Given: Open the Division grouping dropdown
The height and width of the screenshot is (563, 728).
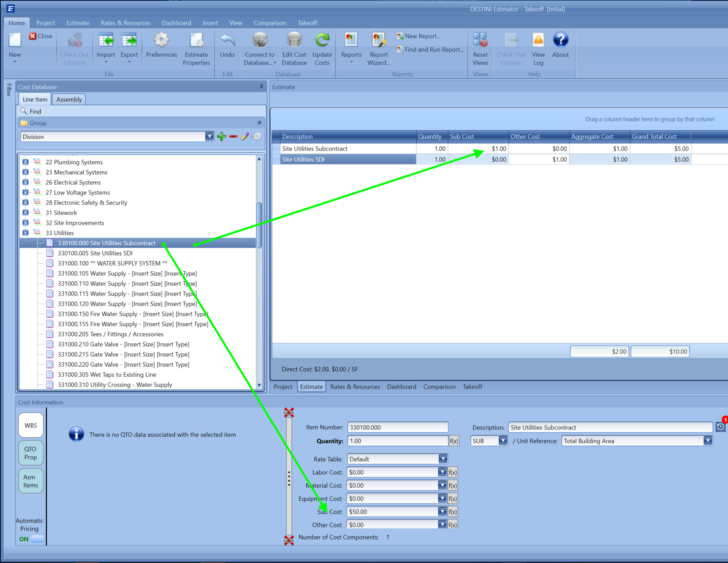Looking at the screenshot, I should pos(209,136).
